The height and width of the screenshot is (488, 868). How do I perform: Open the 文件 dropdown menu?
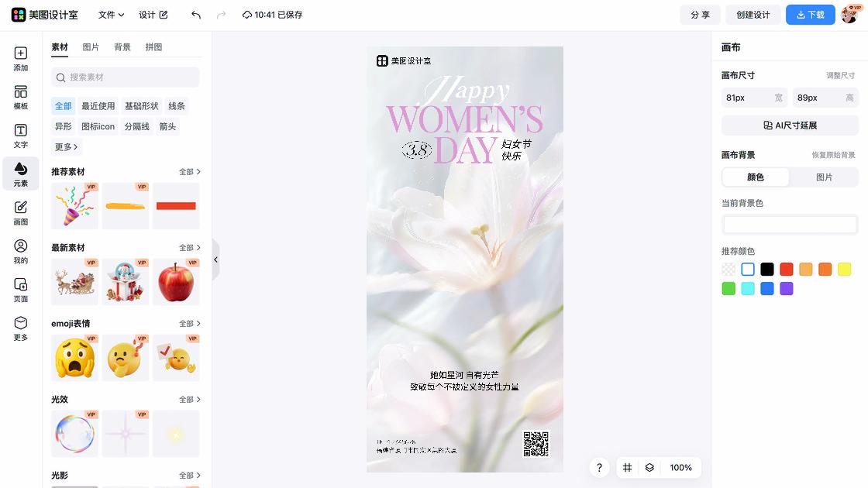pyautogui.click(x=111, y=15)
